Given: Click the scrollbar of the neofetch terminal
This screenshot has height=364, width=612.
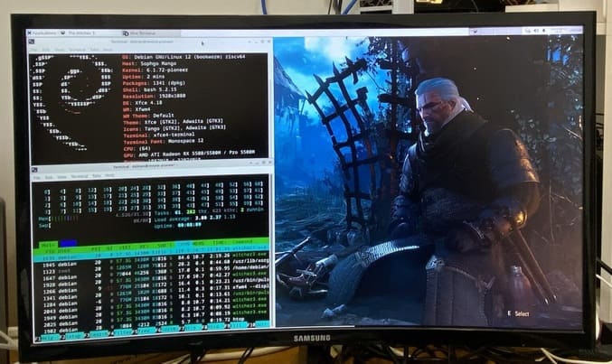Looking at the screenshot, I should tap(270, 106).
